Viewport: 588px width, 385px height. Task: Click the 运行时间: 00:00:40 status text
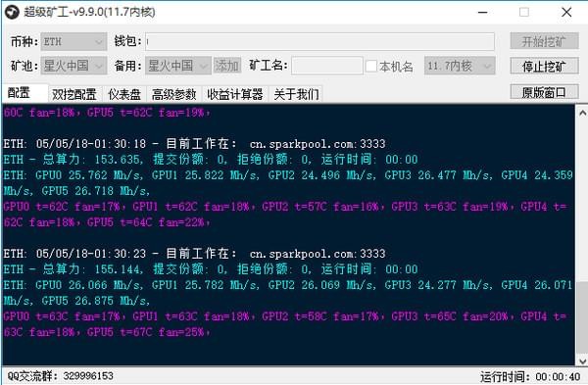click(530, 376)
